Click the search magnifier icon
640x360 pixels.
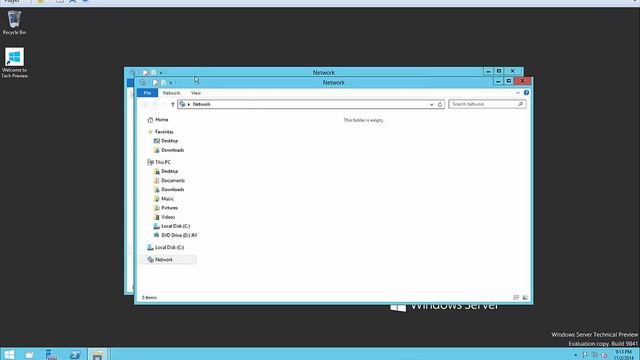click(520, 104)
